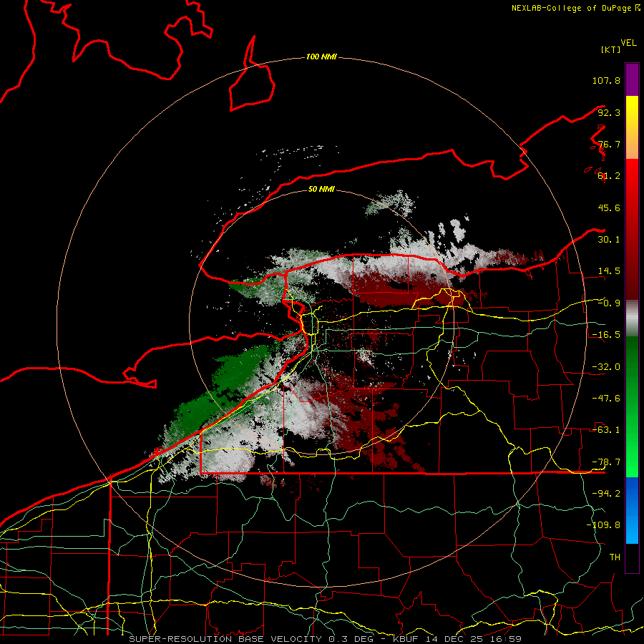
Task: Click the -0.9 velocity scale value
Action: [x=609, y=303]
